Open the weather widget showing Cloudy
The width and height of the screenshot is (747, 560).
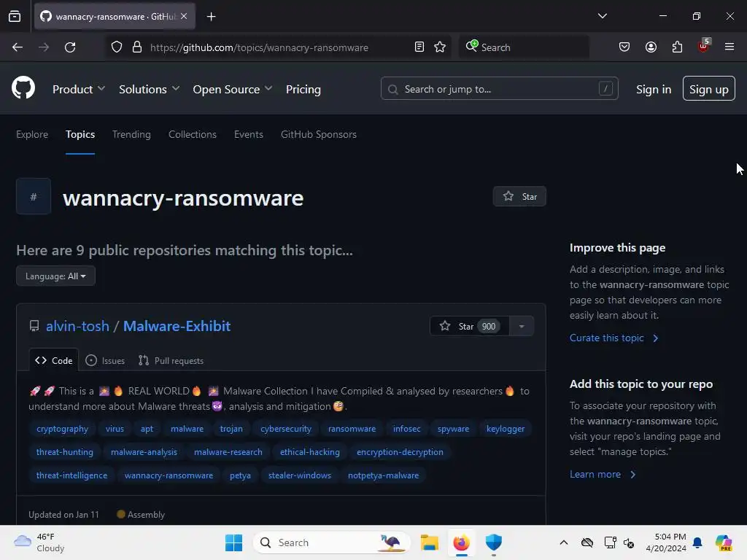pyautogui.click(x=39, y=542)
